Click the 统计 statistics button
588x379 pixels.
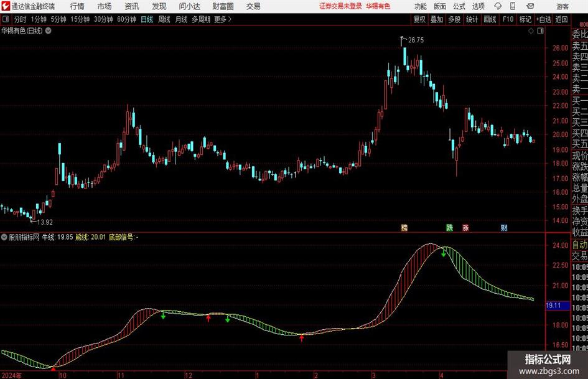472,19
